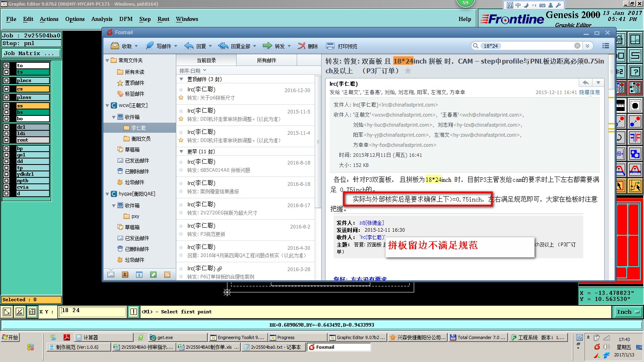Switch to the 所有邮件 tab
The image size is (644, 362).
266,60
